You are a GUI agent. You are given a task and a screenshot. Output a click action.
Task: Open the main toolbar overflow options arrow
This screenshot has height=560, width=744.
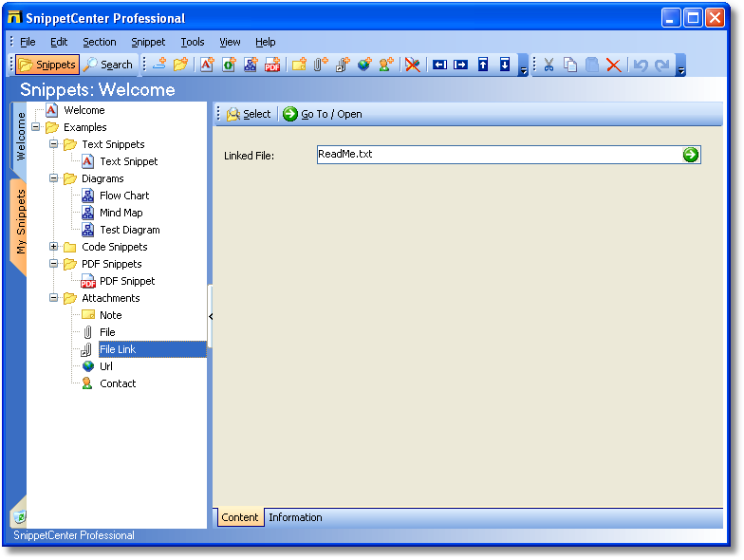(524, 65)
